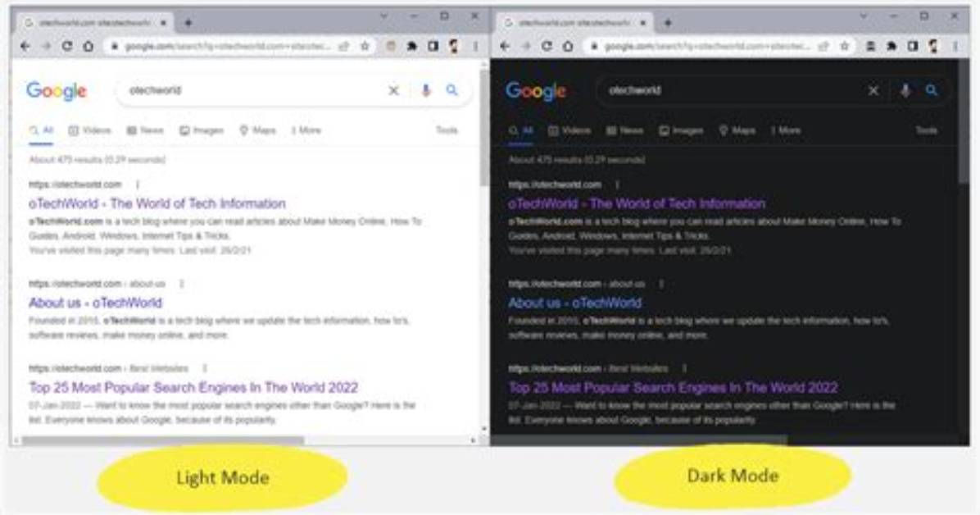980x515 pixels.
Task: Select News tab in light mode Google
Action: click(145, 130)
